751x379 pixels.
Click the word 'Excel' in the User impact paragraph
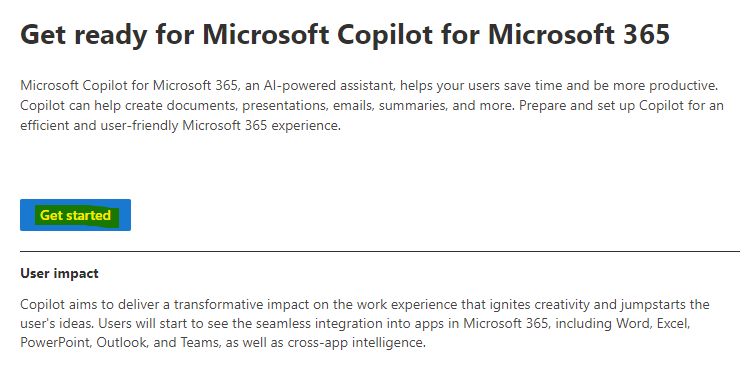pos(672,323)
